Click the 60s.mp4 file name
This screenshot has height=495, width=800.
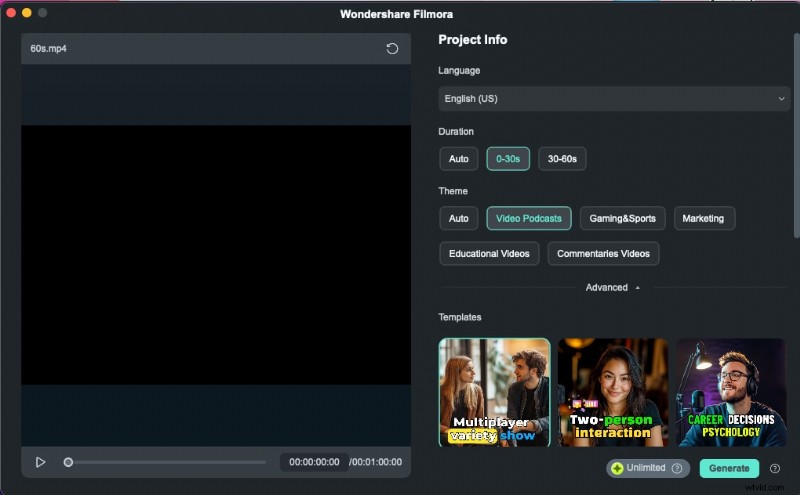(x=48, y=48)
